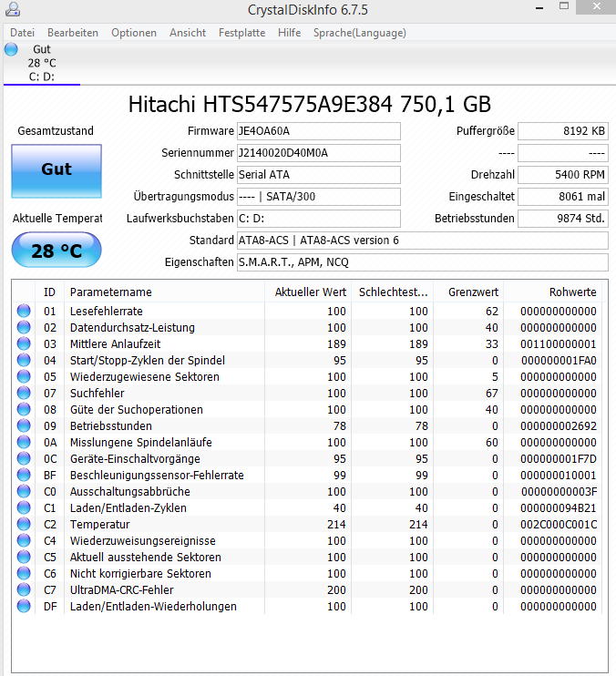The image size is (616, 676).
Task: Click the Rohwerte column header
Action: 553,292
